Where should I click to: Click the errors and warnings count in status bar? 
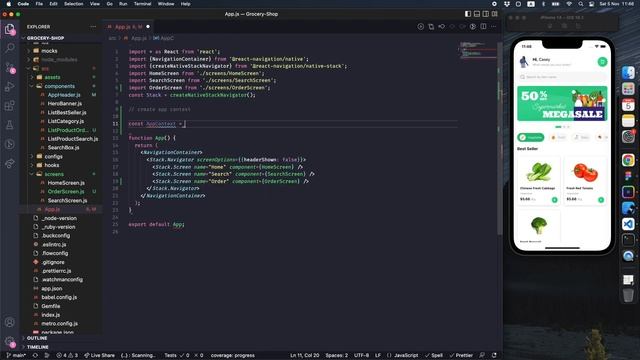point(68,356)
